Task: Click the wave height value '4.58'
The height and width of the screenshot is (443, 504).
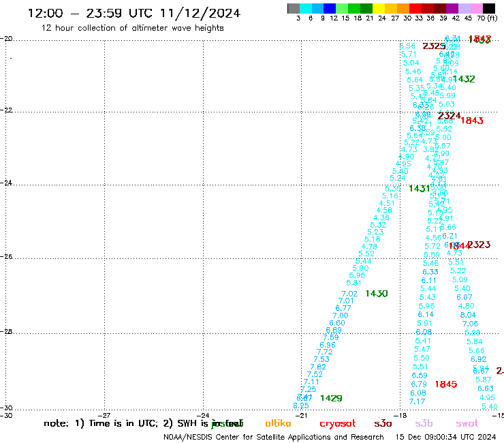Action: click(x=384, y=210)
